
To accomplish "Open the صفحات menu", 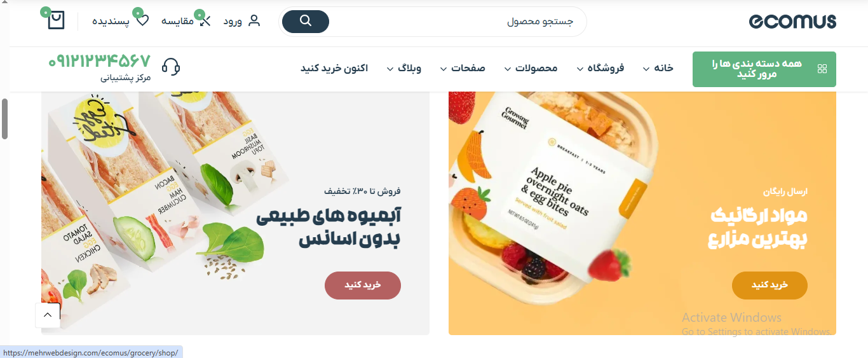I will pyautogui.click(x=463, y=68).
